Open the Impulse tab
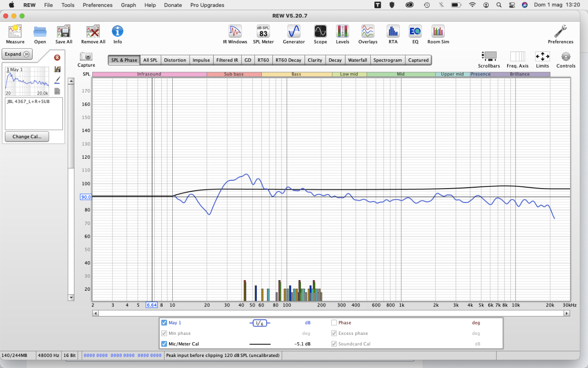 click(x=201, y=60)
